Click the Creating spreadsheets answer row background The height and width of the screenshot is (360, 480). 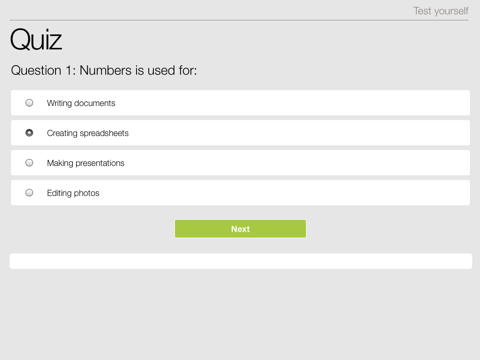[240, 133]
